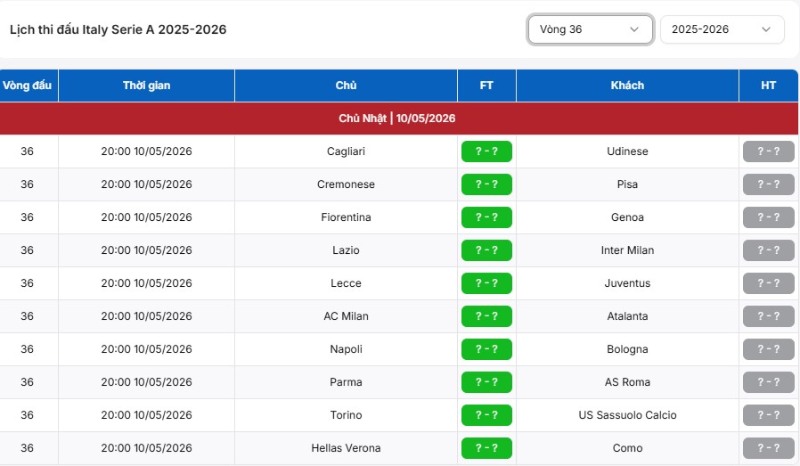This screenshot has width=800, height=466.
Task: Click HT score button for Atalanta row
Action: [x=768, y=316]
